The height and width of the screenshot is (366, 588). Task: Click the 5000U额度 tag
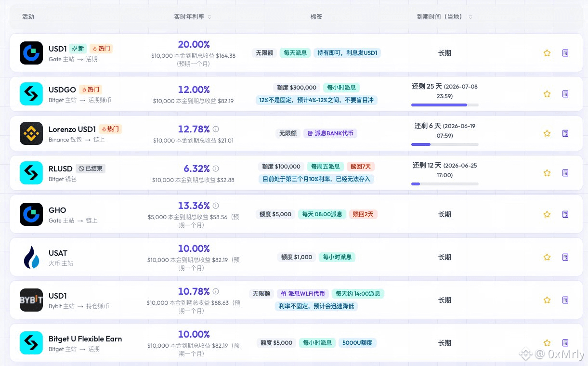tap(357, 343)
